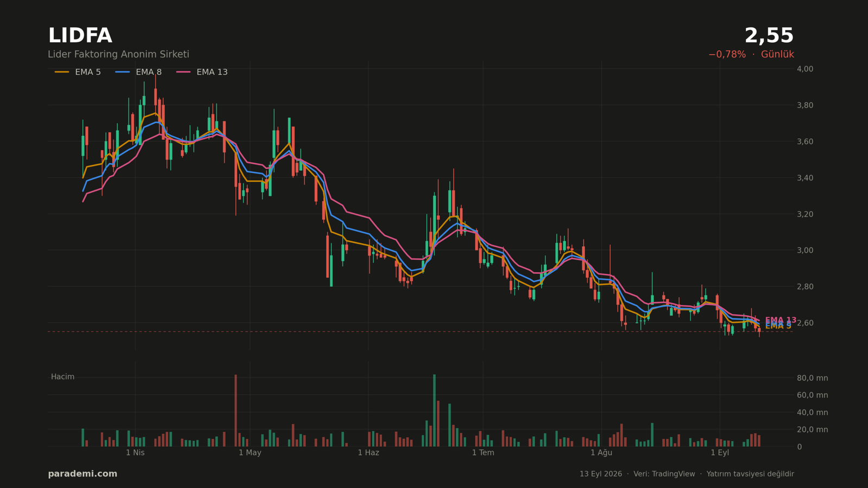Click the 3,40 price axis label
868x488 pixels.
coord(805,178)
